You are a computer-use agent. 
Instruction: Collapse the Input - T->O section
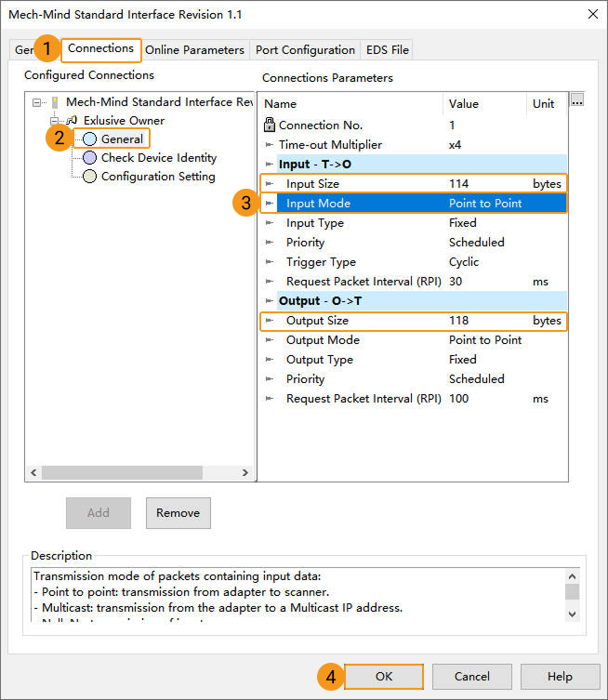coord(269,164)
